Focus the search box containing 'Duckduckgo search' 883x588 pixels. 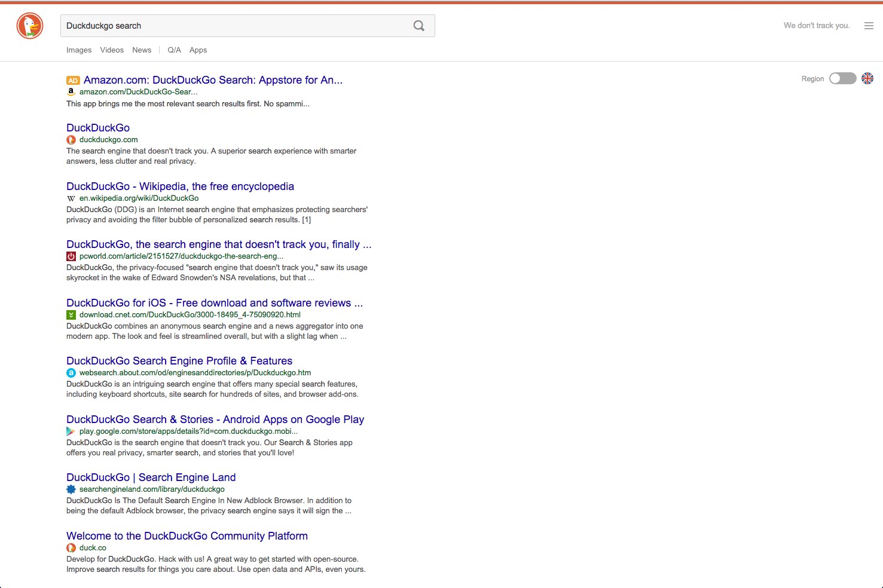pos(248,26)
